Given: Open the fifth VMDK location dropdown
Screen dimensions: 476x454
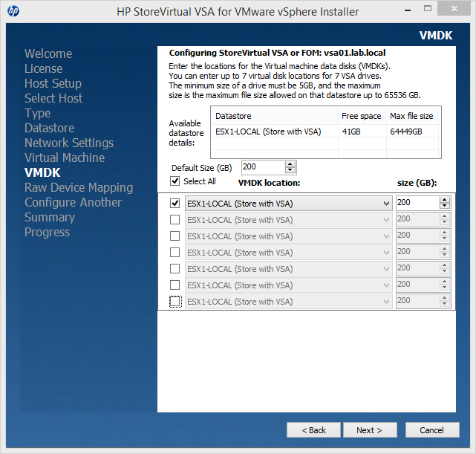Looking at the screenshot, I should [x=288, y=269].
